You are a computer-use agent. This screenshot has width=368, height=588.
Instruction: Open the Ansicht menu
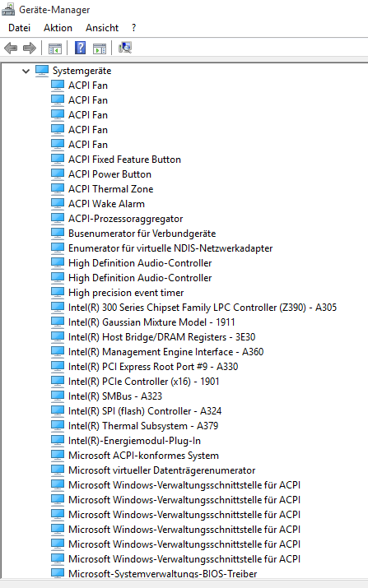pyautogui.click(x=102, y=28)
